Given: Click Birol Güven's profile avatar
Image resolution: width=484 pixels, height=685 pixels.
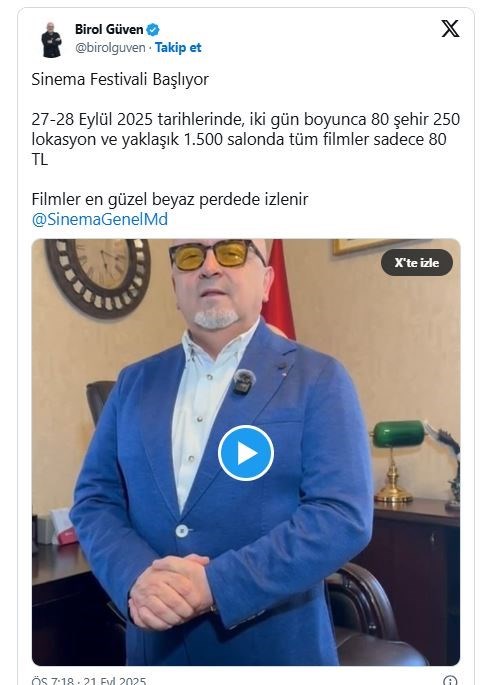Looking at the screenshot, I should click(51, 40).
